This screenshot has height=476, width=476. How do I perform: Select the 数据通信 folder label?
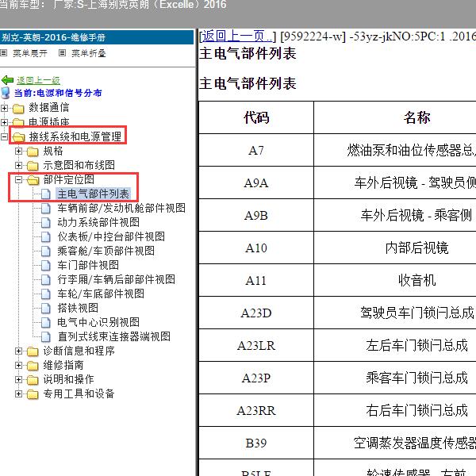click(x=49, y=108)
